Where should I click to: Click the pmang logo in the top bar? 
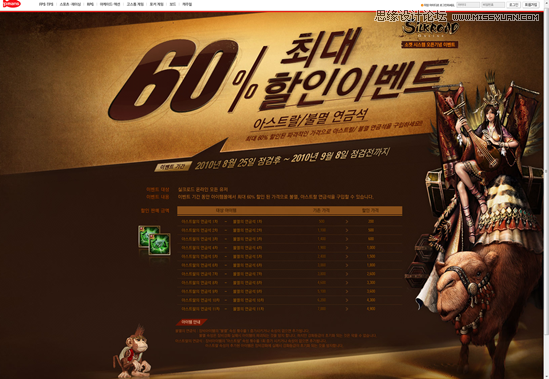(12, 4)
